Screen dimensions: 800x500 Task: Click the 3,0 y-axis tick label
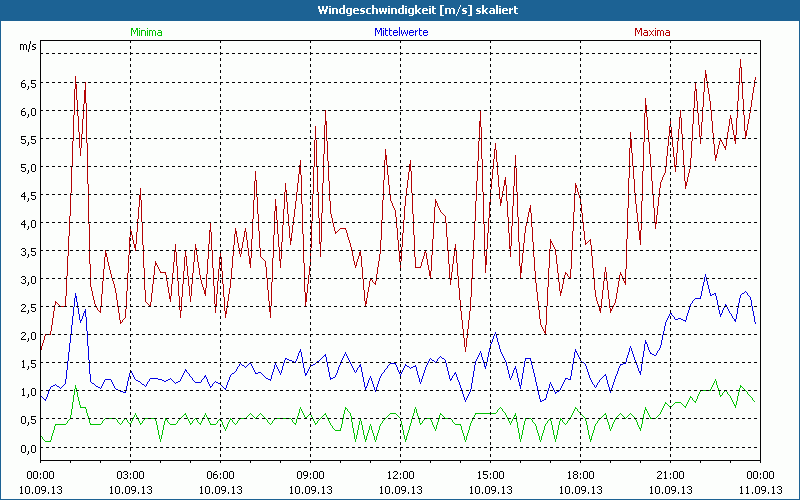click(x=27, y=279)
